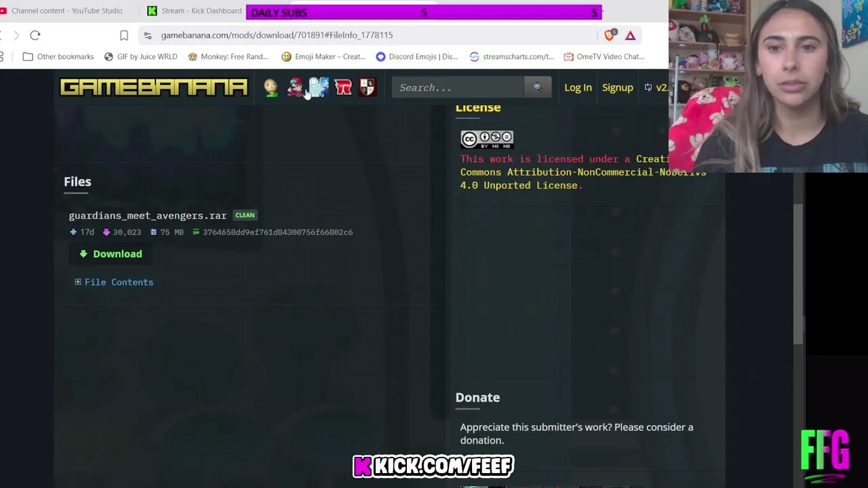Open the OmeTV Video Chat bookmark
This screenshot has height=488, width=868.
[x=604, y=56]
